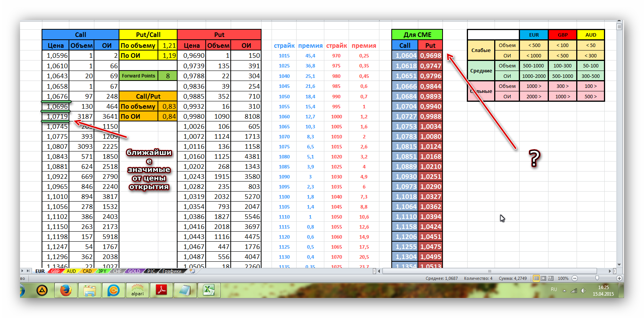Select the Forward Points label cell
Viewport: 644px width, 318px height.
[x=139, y=76]
